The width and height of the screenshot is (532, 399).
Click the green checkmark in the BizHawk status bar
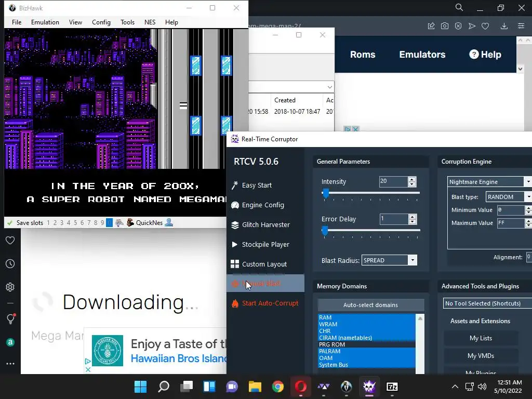pyautogui.click(x=10, y=223)
